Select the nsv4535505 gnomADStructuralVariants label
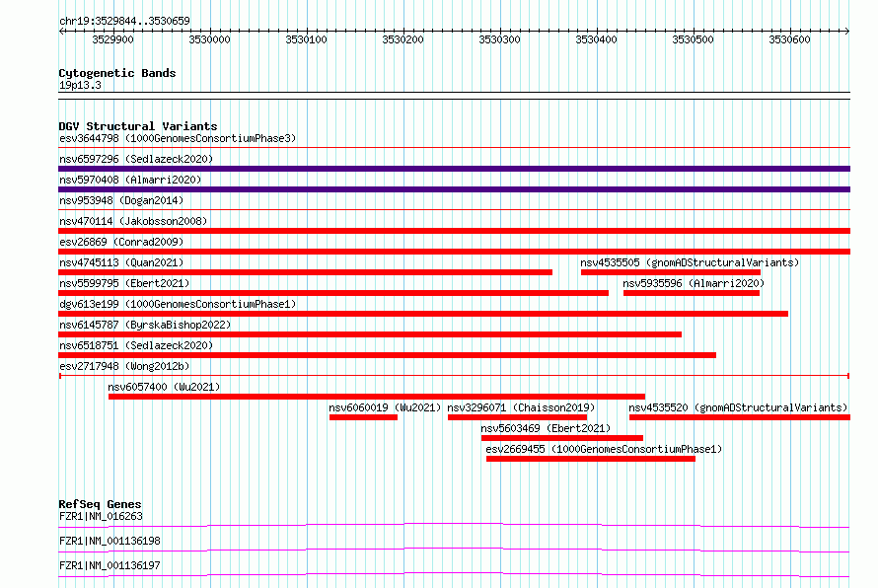878x588 pixels. point(690,262)
